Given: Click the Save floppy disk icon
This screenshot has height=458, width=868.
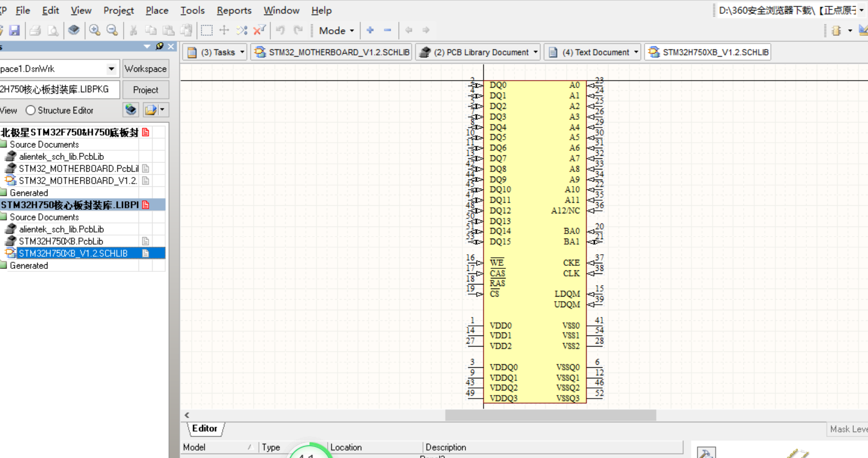Looking at the screenshot, I should (x=14, y=30).
